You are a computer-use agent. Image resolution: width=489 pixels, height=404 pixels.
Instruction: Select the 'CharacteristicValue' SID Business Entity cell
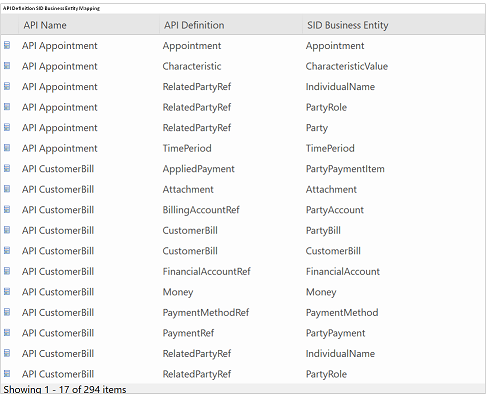pos(347,66)
